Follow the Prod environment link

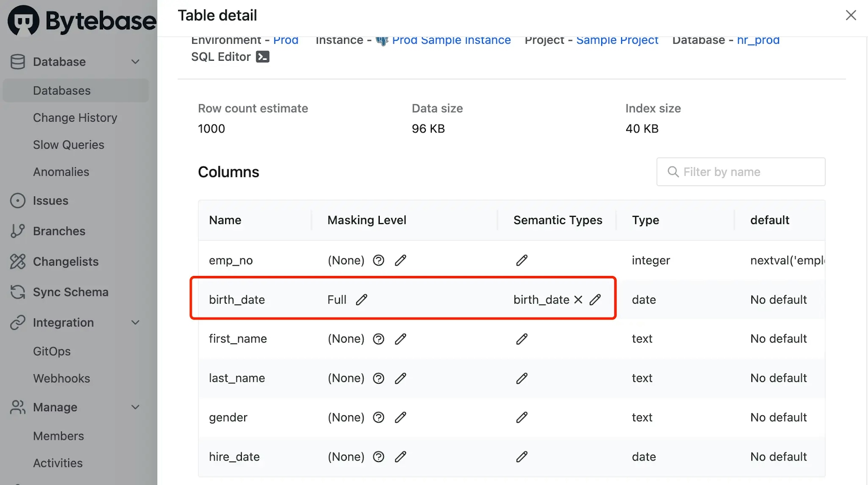point(286,40)
